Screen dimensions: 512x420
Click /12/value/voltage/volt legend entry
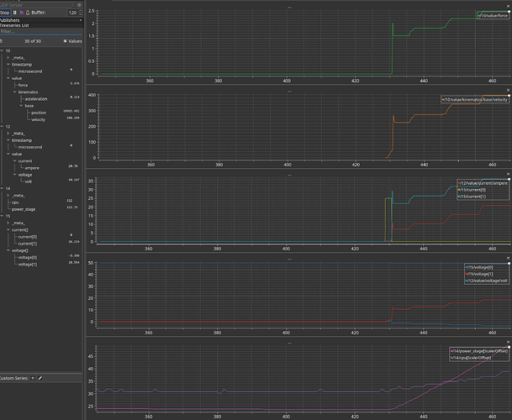point(487,281)
